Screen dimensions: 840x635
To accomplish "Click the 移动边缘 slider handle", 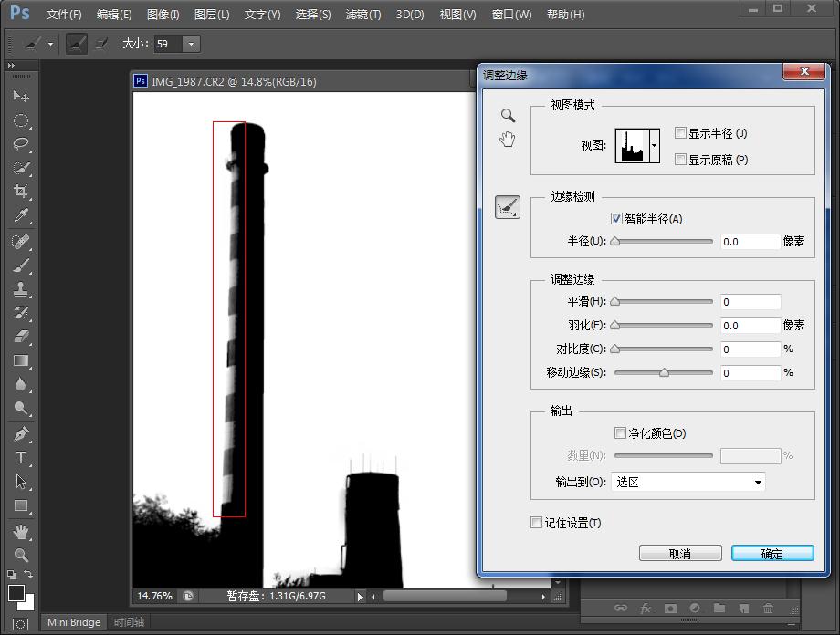I will 664,372.
